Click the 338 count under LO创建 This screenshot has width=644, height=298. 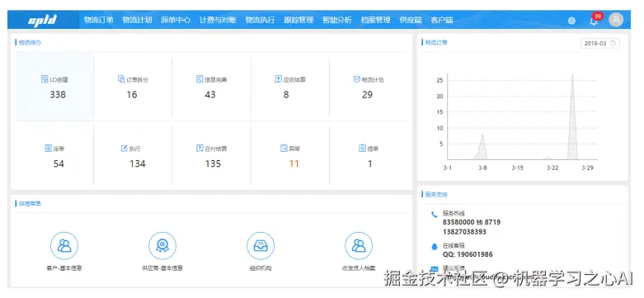click(58, 95)
